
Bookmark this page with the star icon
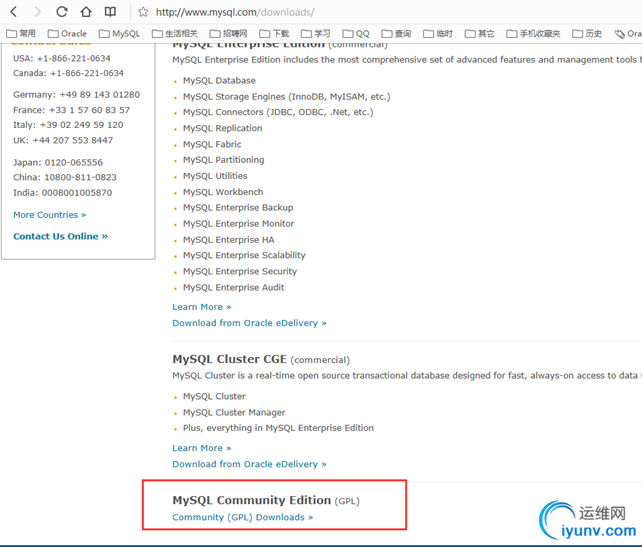[143, 12]
